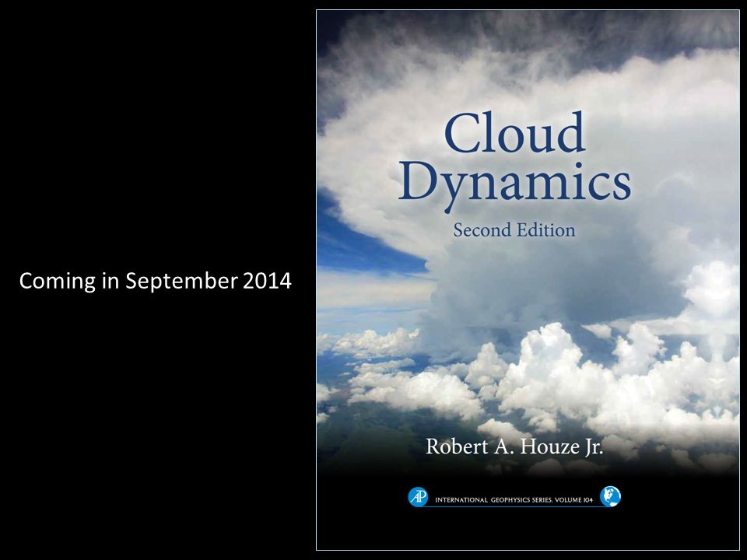This screenshot has width=747, height=560.
Task: Click the 'Second Edition' subtitle
Action: (x=514, y=230)
